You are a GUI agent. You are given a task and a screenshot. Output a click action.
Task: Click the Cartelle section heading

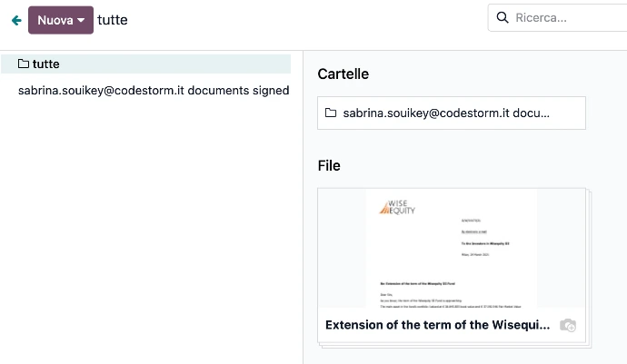coord(343,74)
